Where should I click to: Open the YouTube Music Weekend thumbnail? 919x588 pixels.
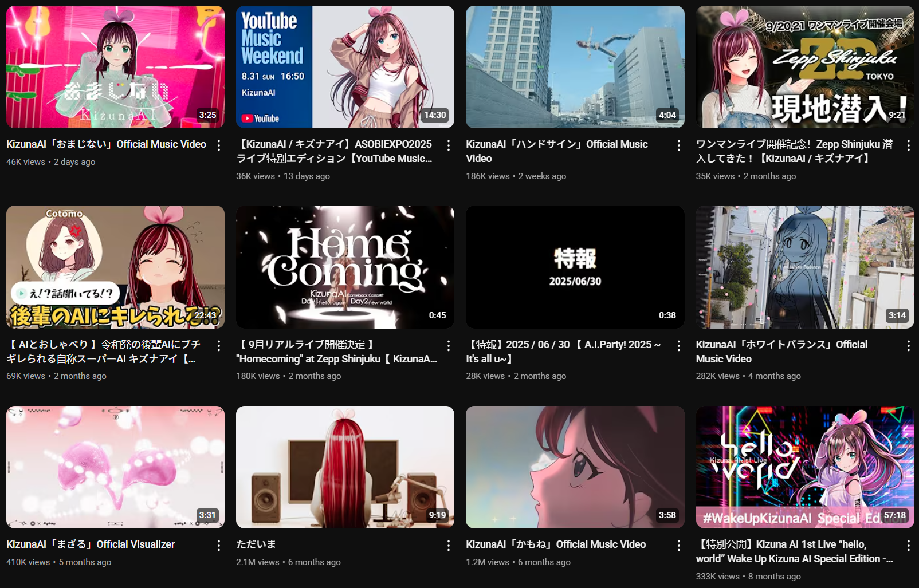point(345,67)
